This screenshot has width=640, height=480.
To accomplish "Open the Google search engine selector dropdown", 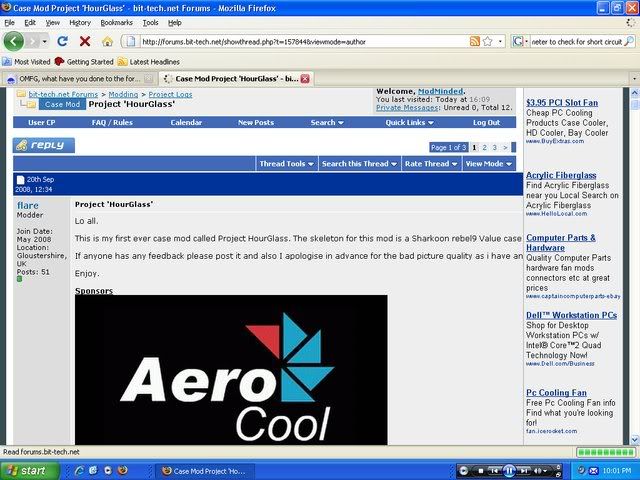I will coord(520,41).
